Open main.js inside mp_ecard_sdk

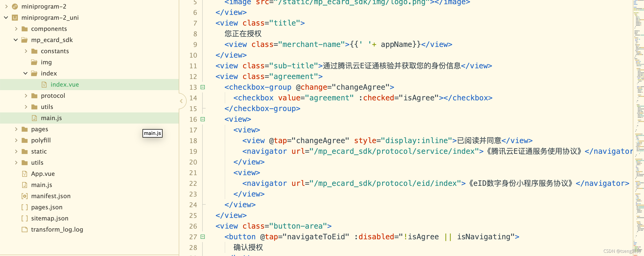[x=51, y=118]
